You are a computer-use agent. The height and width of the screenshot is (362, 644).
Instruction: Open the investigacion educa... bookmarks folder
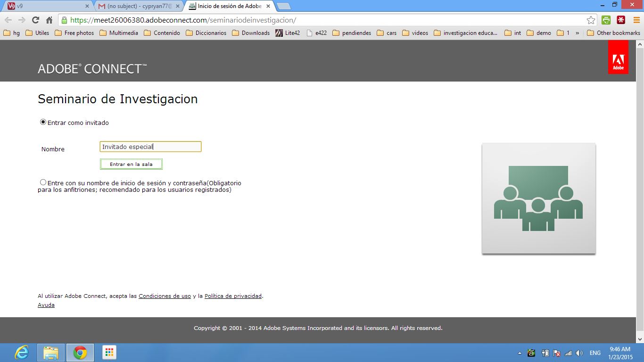(465, 33)
